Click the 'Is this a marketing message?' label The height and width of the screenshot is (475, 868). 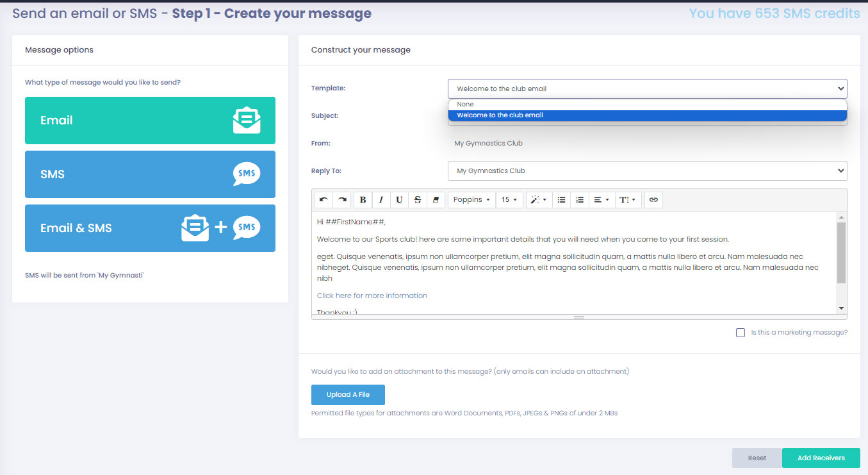coord(799,333)
